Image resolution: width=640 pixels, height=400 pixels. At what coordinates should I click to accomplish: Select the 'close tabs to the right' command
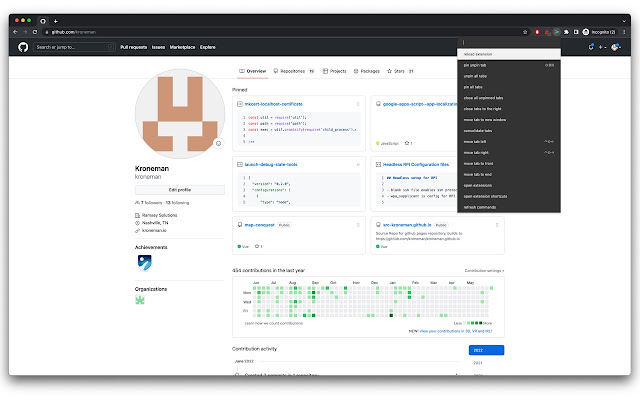click(509, 109)
